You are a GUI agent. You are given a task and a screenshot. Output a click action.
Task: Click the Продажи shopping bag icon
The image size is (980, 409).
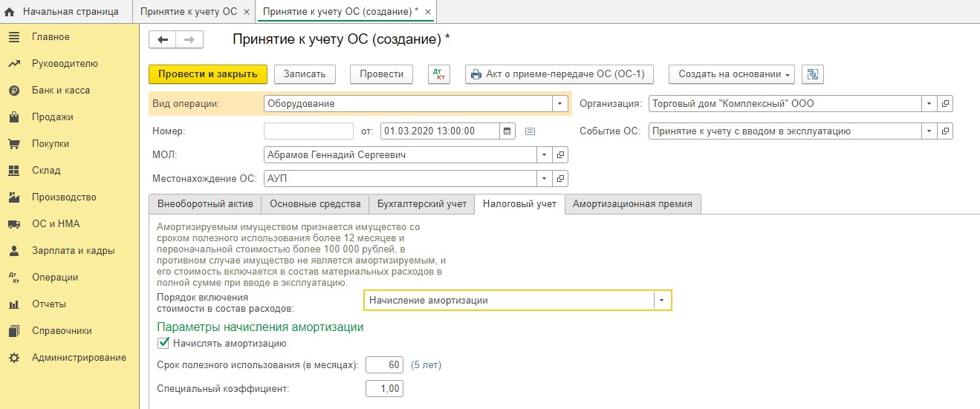coord(13,117)
